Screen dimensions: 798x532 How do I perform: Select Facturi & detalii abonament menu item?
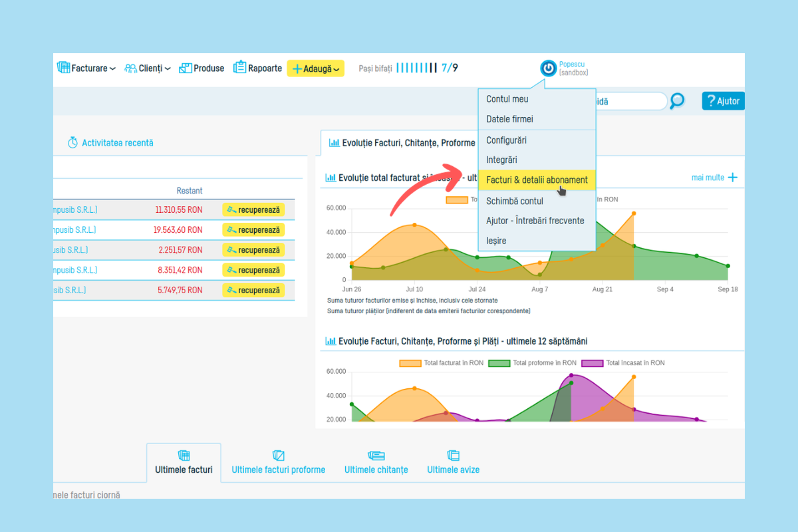[x=537, y=180]
